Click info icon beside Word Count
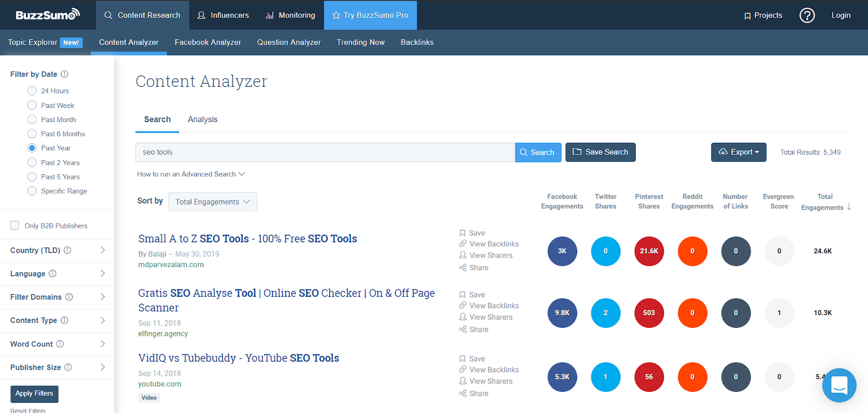Viewport: 868px width, 413px height. click(60, 344)
